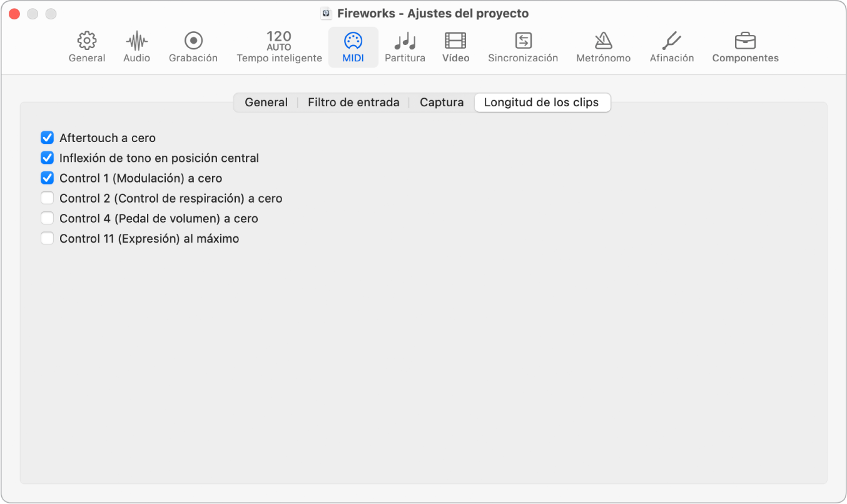This screenshot has height=504, width=847.
Task: Uncheck Aftertouch a cero
Action: (48, 138)
